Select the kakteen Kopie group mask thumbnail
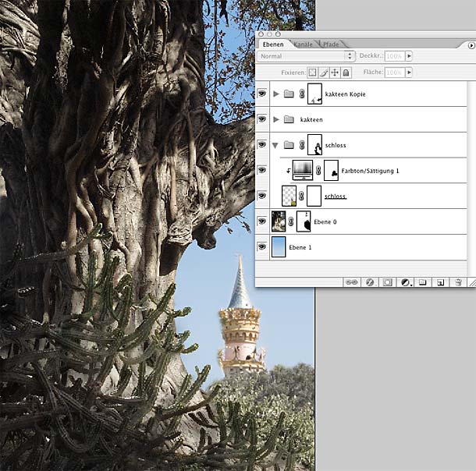 tap(314, 94)
